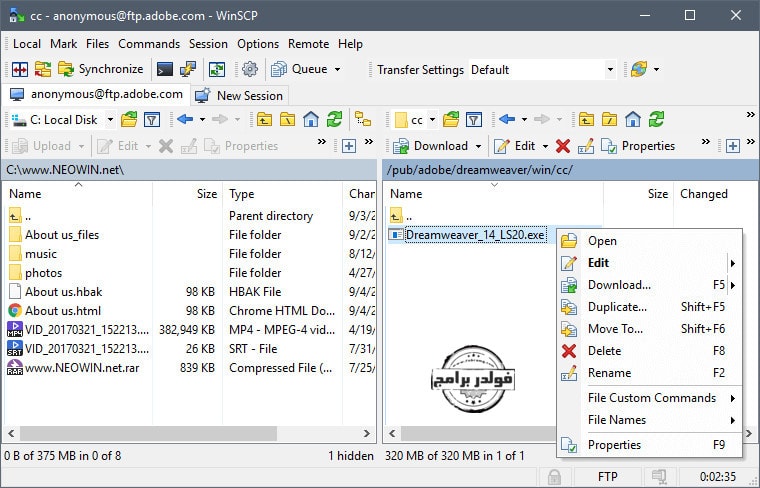This screenshot has width=760, height=488.
Task: Open the Transfer Settings Default combo box
Action: [x=542, y=70]
